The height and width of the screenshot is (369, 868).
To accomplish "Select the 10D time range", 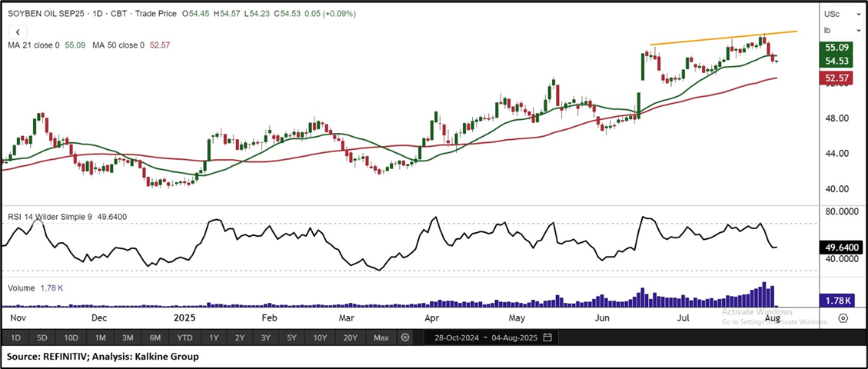I will tap(71, 337).
